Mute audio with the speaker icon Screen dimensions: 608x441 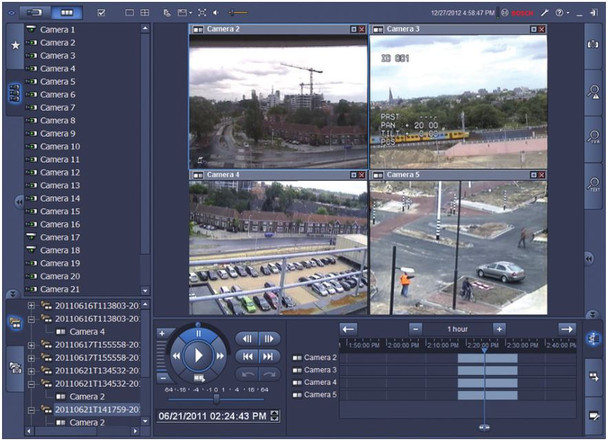216,13
